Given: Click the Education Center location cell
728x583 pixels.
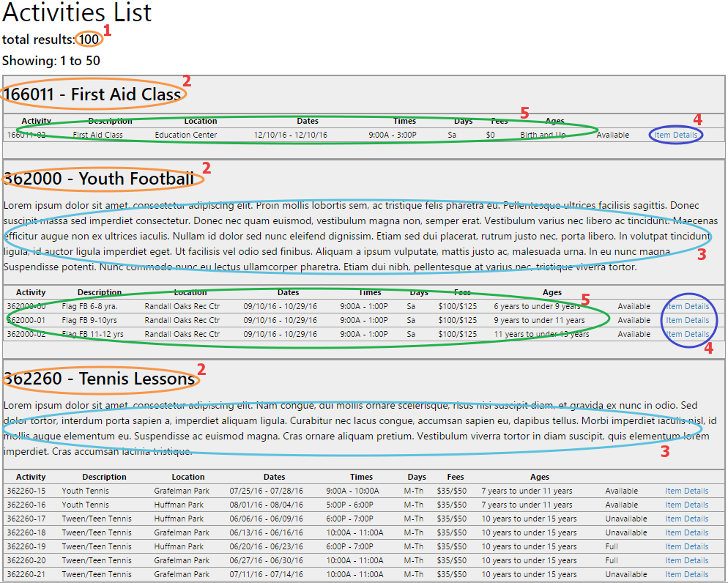Looking at the screenshot, I should click(x=185, y=135).
